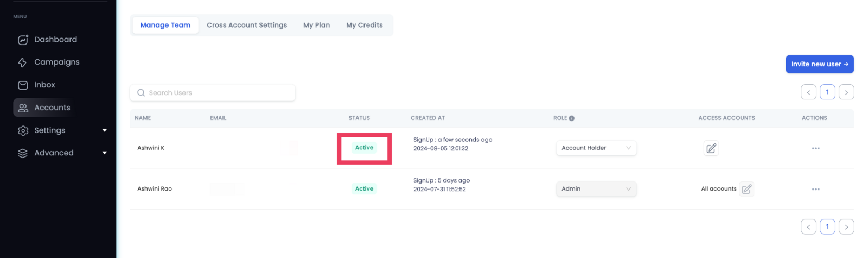Click the Advanced layers icon
The height and width of the screenshot is (258, 868).
coord(23,153)
